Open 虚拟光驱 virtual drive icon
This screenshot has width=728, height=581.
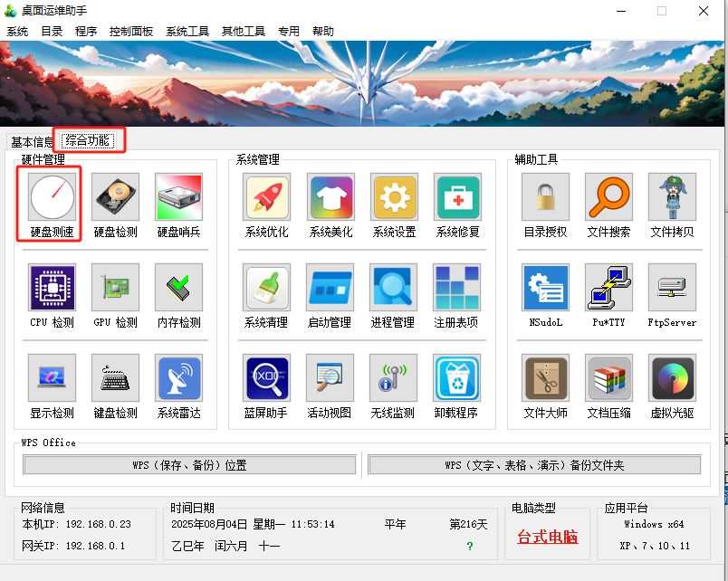pos(672,377)
